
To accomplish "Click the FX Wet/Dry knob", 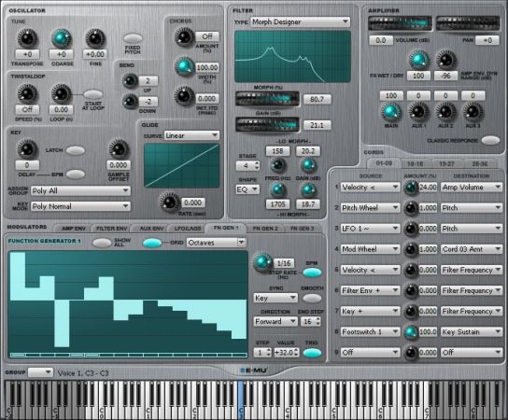I will pos(418,60).
